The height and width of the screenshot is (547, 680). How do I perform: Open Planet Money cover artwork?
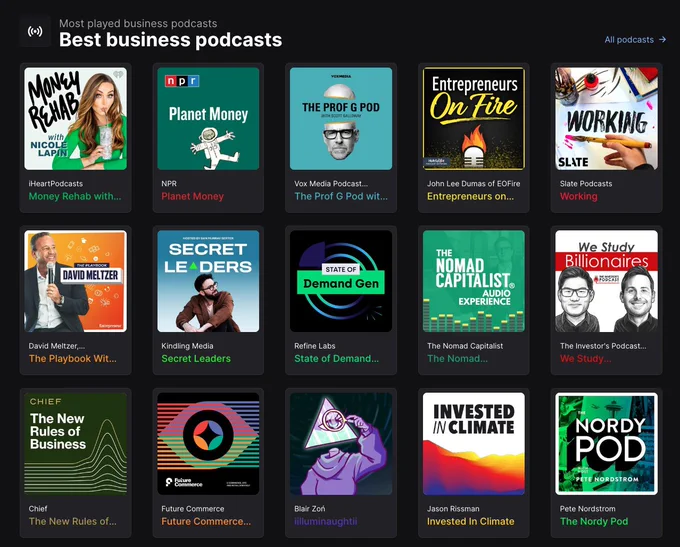tap(208, 118)
